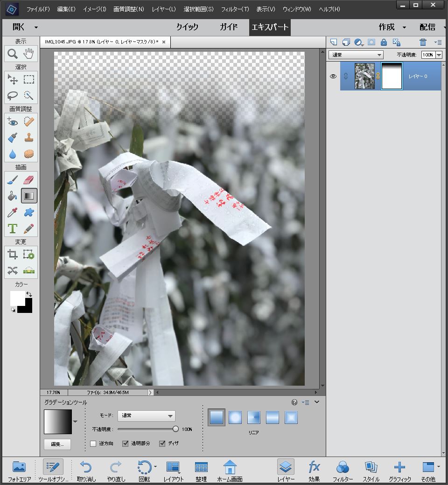Image resolution: width=448 pixels, height=485 pixels.
Task: Open the フィルター(T) menu
Action: click(235, 9)
